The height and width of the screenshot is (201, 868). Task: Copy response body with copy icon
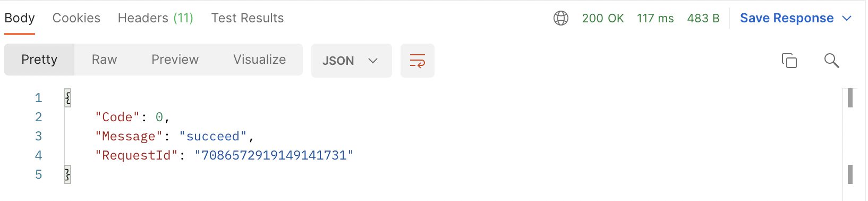point(789,61)
